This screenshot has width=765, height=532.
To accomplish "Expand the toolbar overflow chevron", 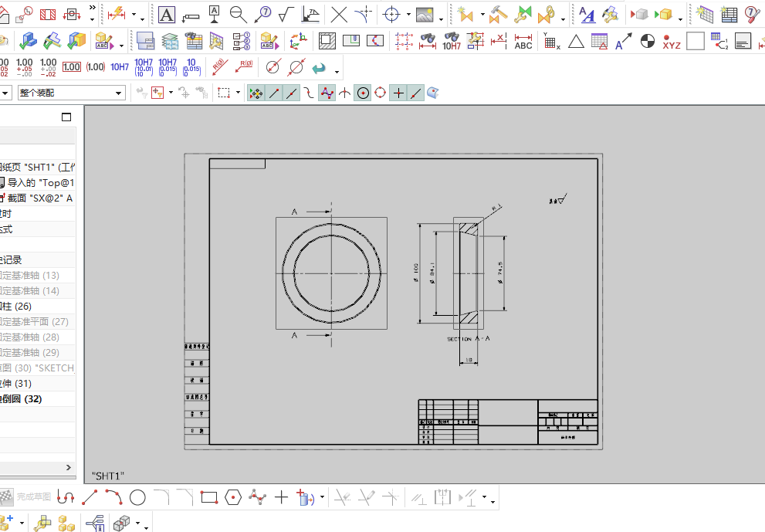I will (x=92, y=7).
